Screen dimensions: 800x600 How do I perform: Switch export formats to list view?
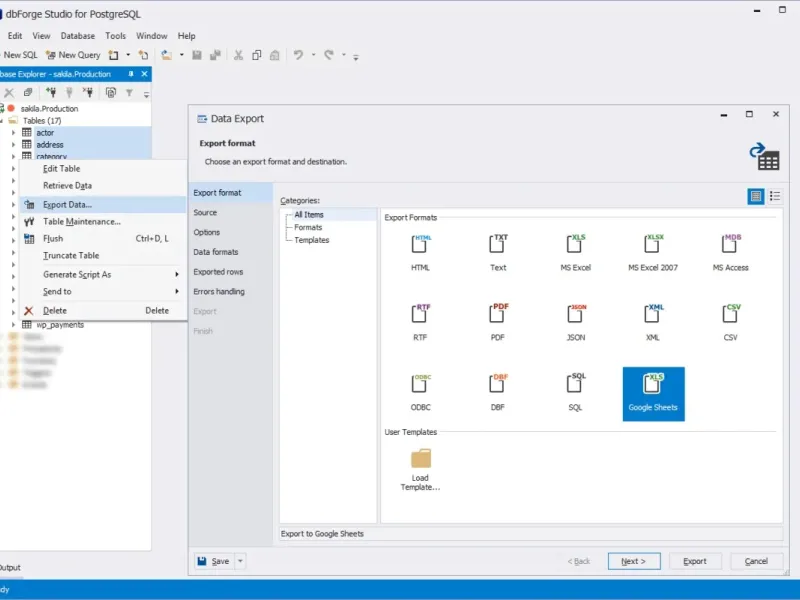775,196
